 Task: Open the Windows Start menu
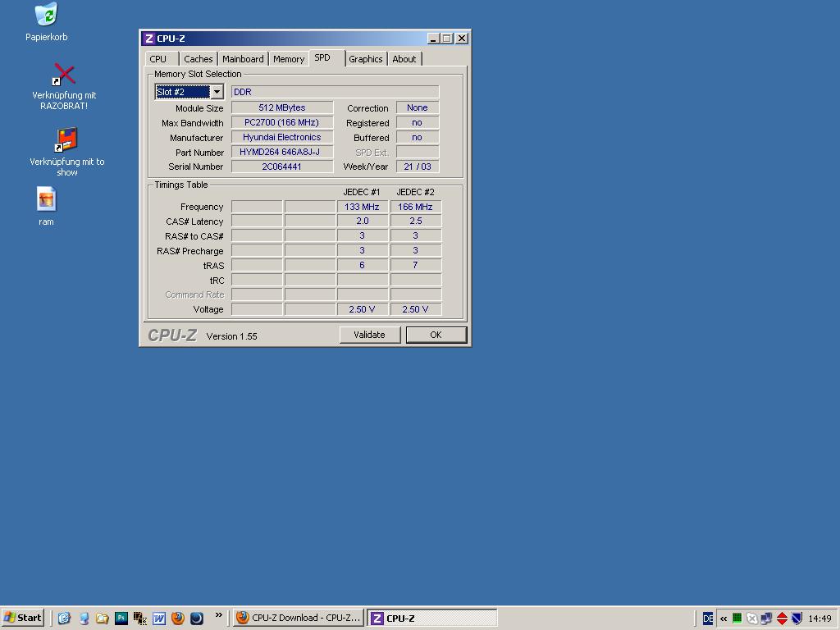click(x=23, y=618)
